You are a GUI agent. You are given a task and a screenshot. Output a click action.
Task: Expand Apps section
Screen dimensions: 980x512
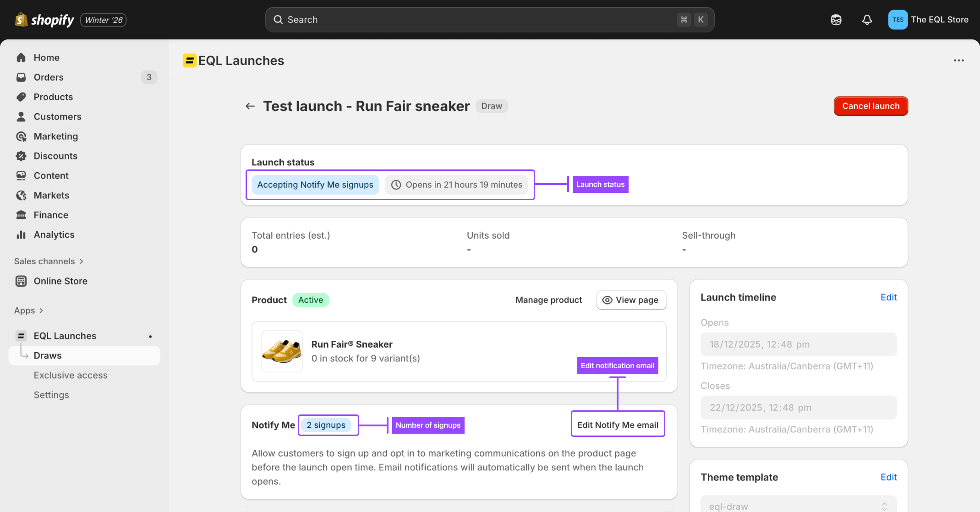[29, 310]
